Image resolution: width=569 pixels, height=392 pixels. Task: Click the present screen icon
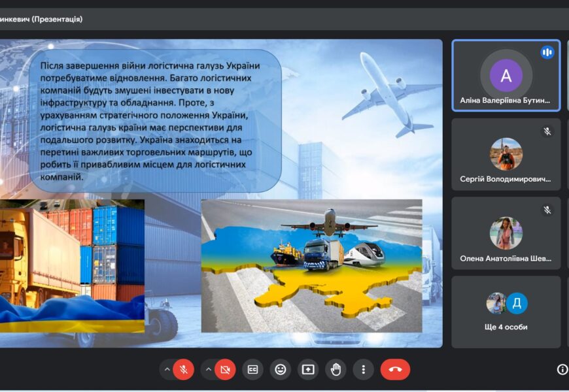pyautogui.click(x=308, y=370)
